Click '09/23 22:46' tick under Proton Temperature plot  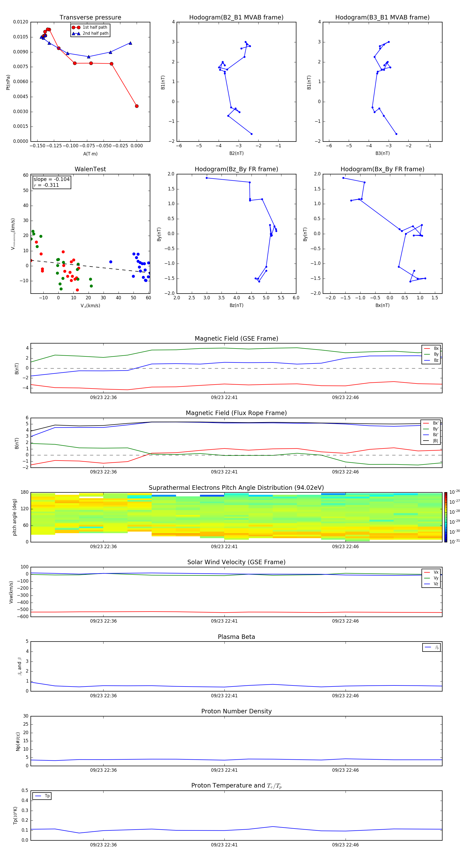click(345, 845)
